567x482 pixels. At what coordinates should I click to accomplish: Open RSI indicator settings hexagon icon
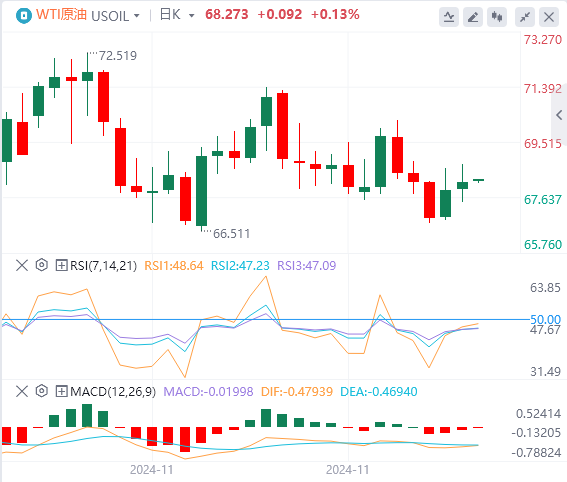click(42, 265)
